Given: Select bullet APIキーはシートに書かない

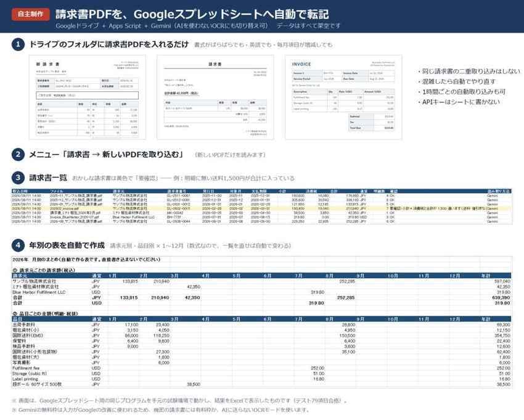Looking at the screenshot, I should (459, 102).
